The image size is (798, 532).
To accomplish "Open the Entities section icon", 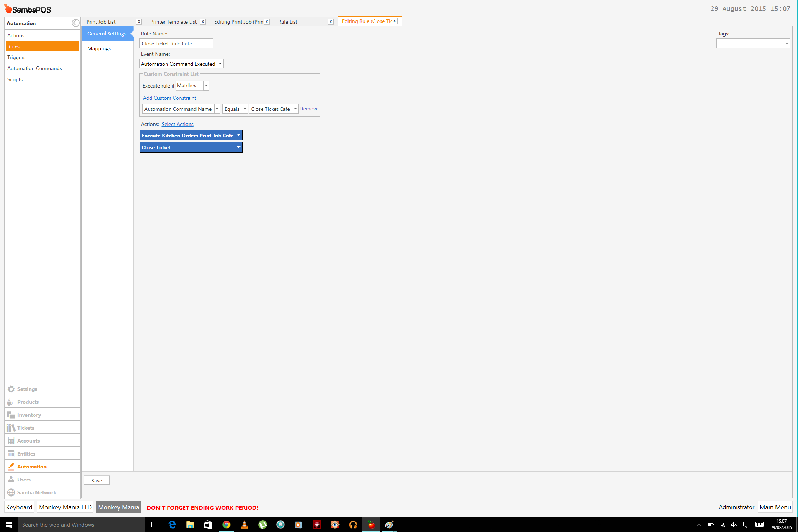I will (11, 454).
